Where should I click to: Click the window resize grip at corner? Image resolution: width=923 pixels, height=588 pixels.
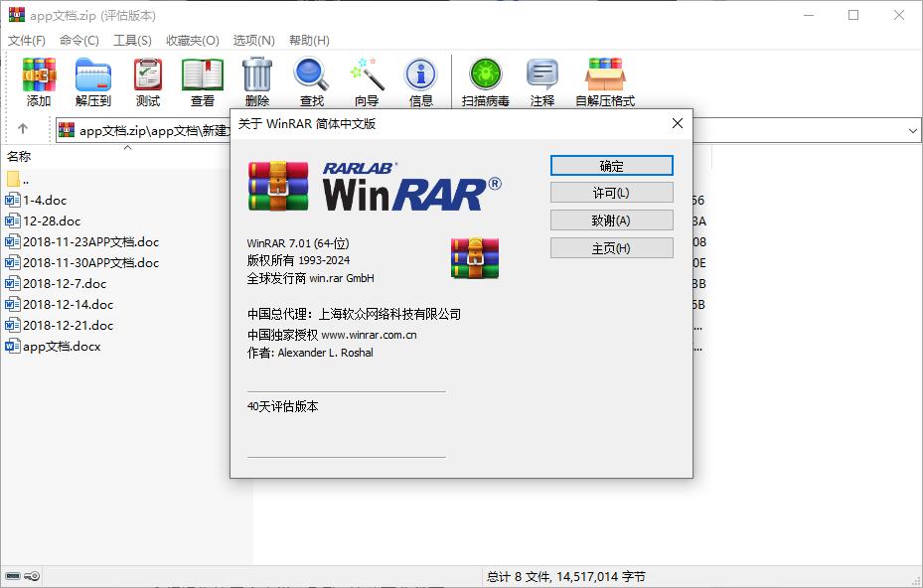(x=916, y=580)
